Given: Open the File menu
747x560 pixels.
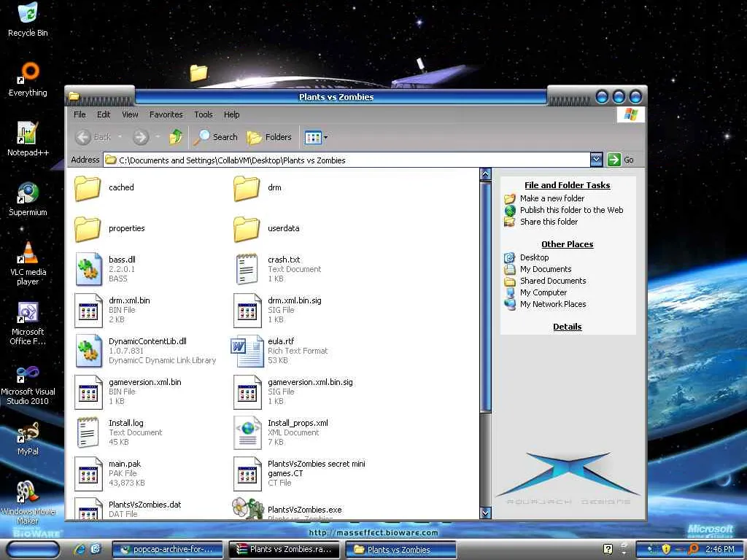Looking at the screenshot, I should pyautogui.click(x=80, y=114).
